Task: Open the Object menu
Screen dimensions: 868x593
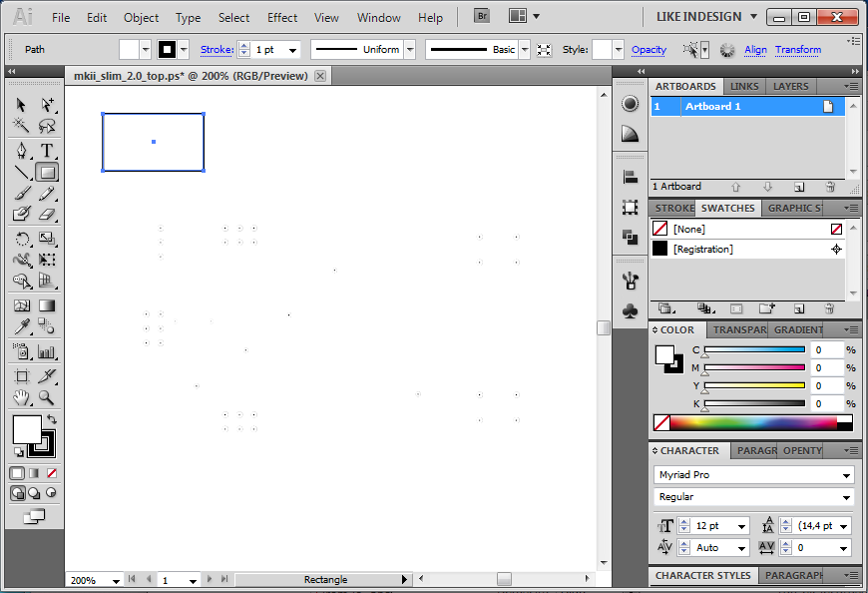Action: pyautogui.click(x=141, y=18)
